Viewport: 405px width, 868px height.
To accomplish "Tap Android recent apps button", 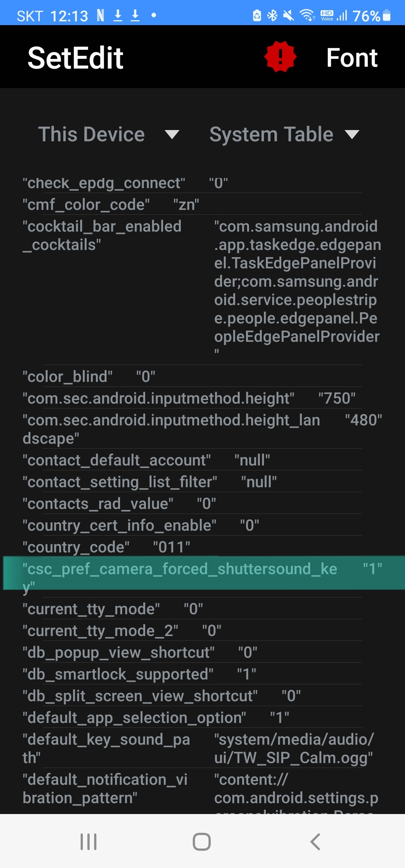I will point(88,842).
